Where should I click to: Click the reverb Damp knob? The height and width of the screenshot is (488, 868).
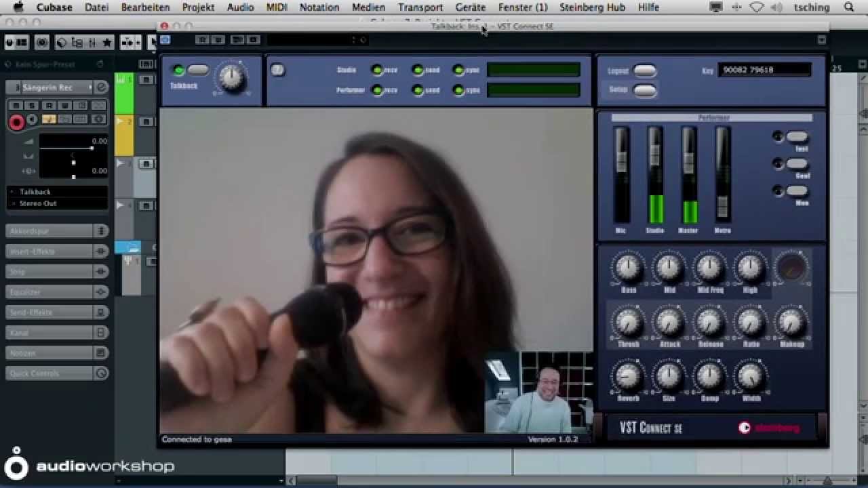click(710, 375)
